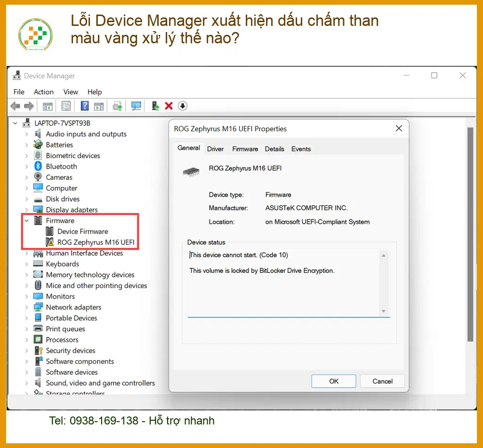The image size is (483, 448).
Task: Click the Disable device down-arrow icon
Action: [182, 106]
